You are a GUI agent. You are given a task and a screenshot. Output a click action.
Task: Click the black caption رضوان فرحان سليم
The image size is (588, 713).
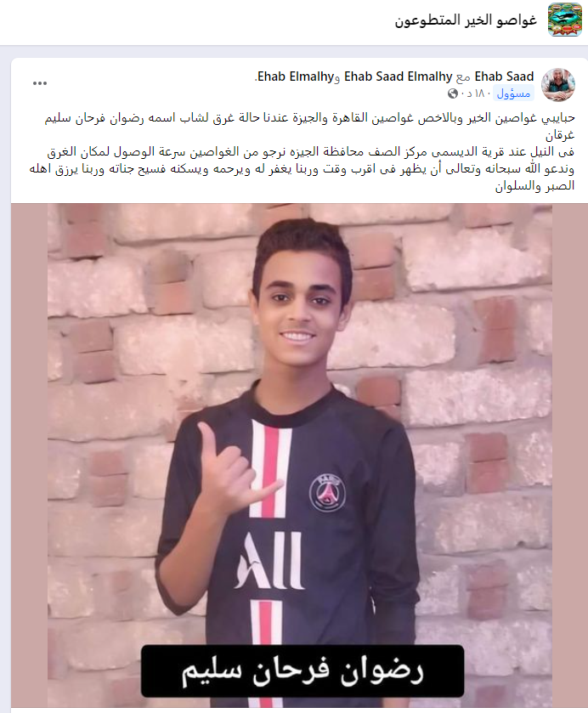(x=302, y=671)
